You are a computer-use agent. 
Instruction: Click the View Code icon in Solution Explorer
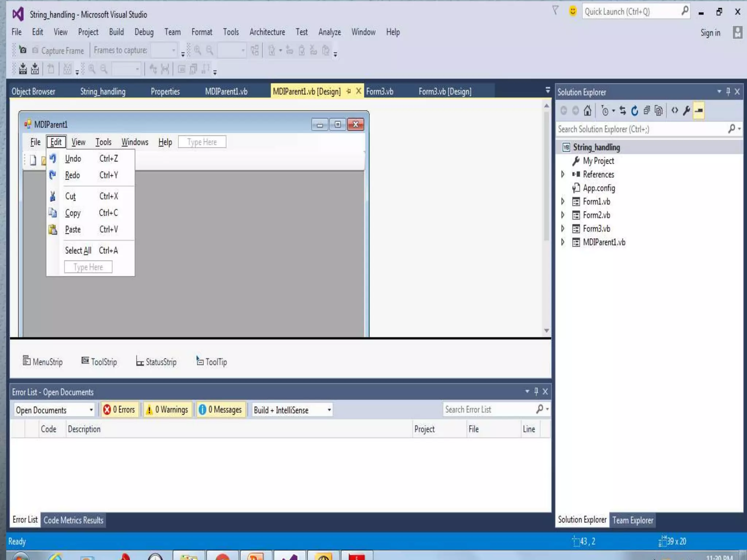674,110
